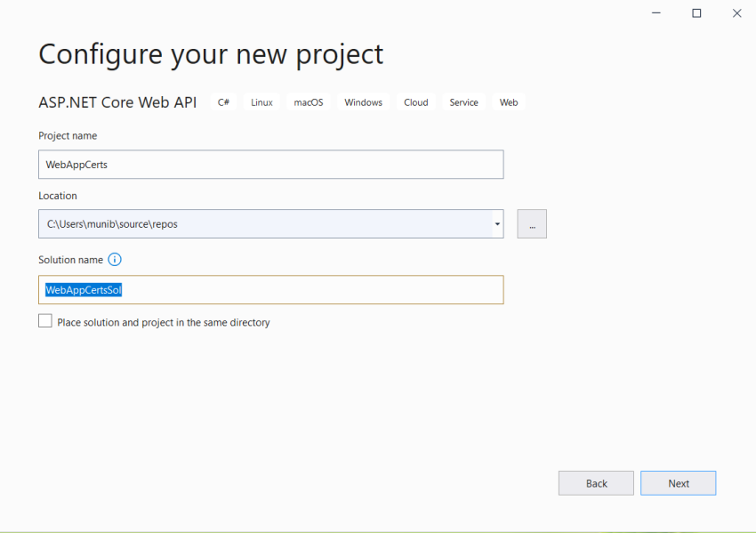Select the Cloud project tag
The height and width of the screenshot is (533, 756).
click(x=415, y=101)
